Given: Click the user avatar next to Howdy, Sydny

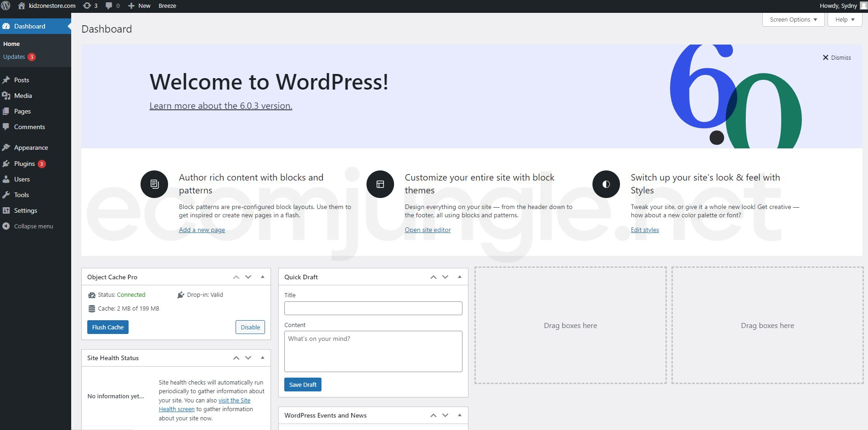Looking at the screenshot, I should 863,6.
